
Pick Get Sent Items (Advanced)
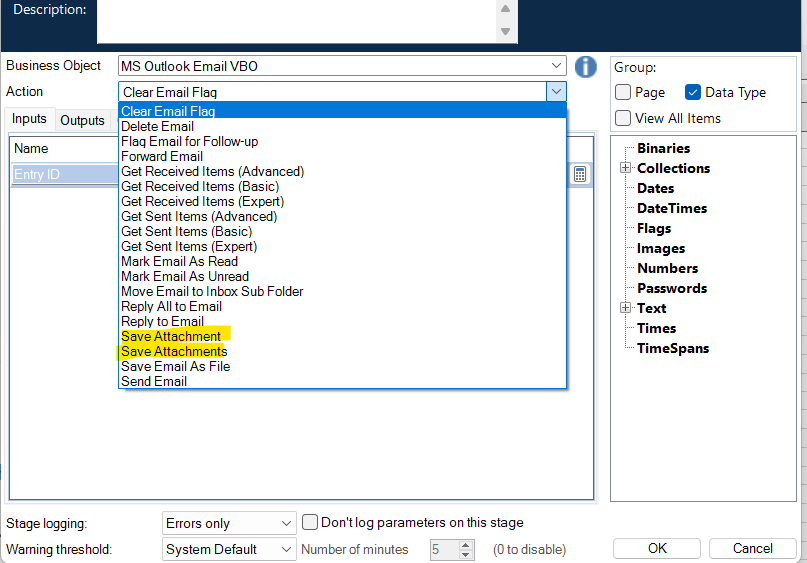(x=342, y=216)
